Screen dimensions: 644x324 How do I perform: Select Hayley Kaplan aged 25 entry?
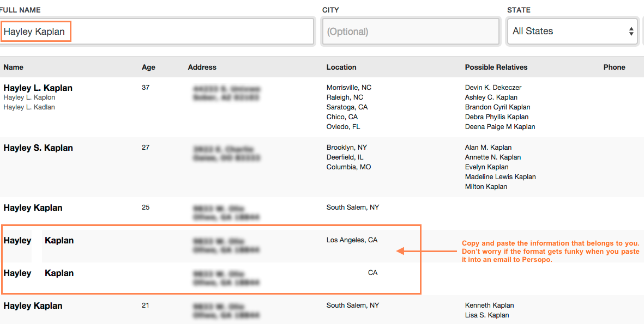pos(33,208)
